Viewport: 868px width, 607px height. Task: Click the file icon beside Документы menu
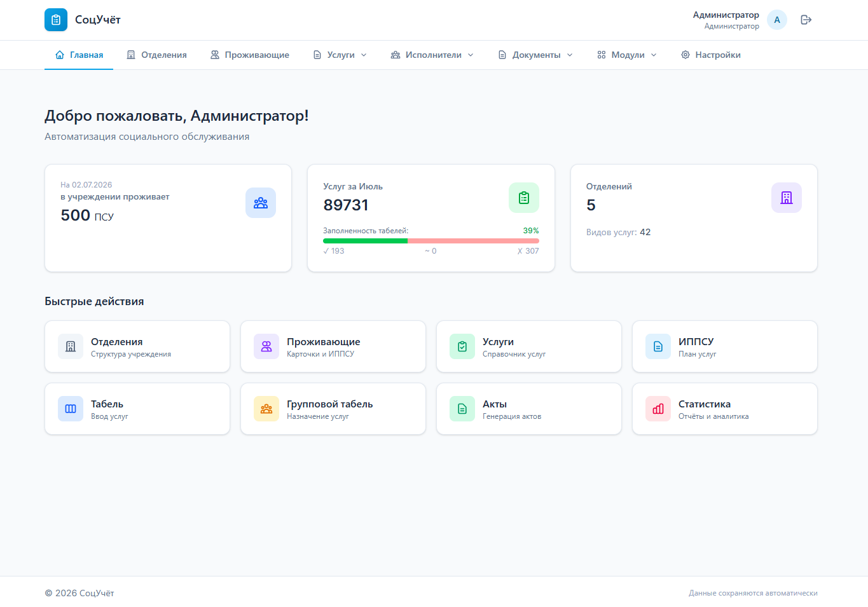click(502, 55)
